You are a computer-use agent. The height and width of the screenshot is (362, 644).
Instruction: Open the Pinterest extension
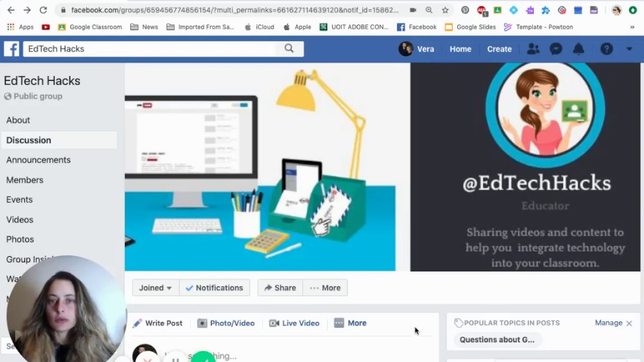(x=465, y=10)
